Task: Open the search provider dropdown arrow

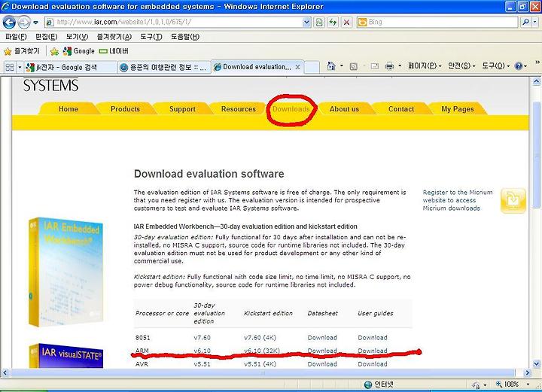Action: pos(535,22)
